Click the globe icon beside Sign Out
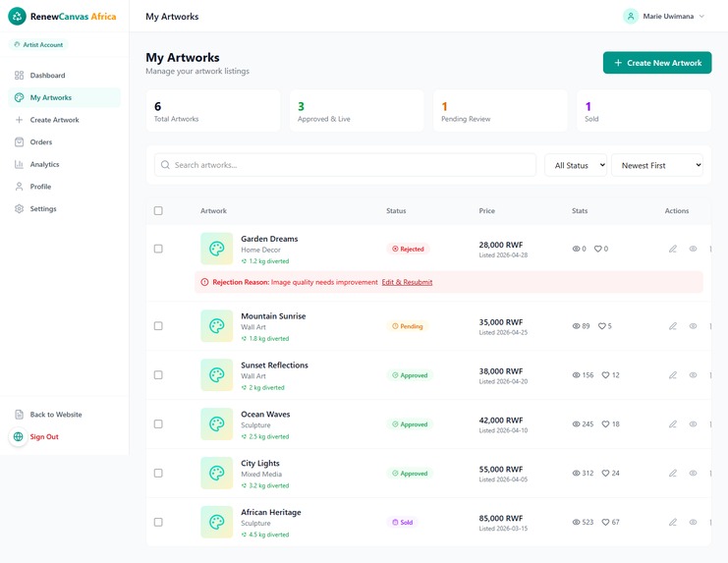Image resolution: width=728 pixels, height=563 pixels. (x=18, y=437)
